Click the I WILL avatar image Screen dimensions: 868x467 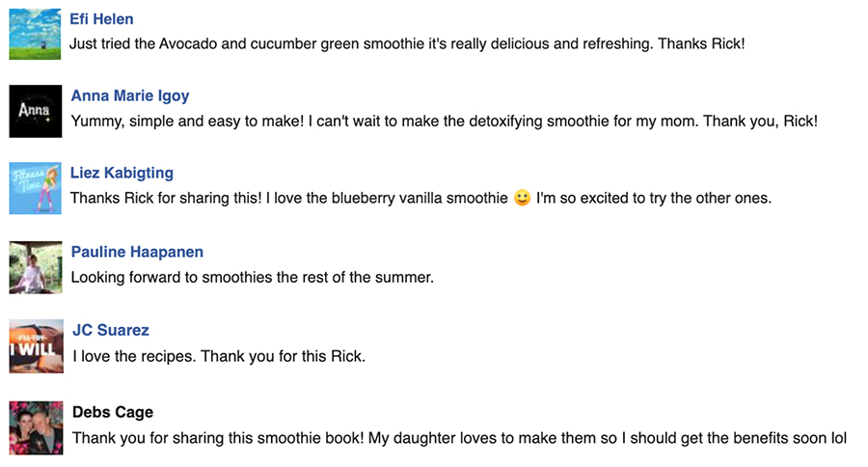(x=37, y=346)
